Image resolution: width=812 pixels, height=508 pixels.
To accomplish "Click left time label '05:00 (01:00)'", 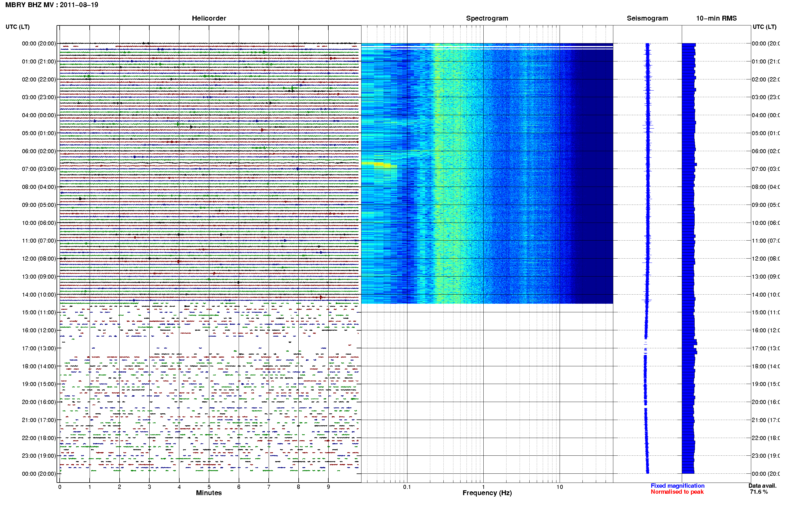I will 39,133.
